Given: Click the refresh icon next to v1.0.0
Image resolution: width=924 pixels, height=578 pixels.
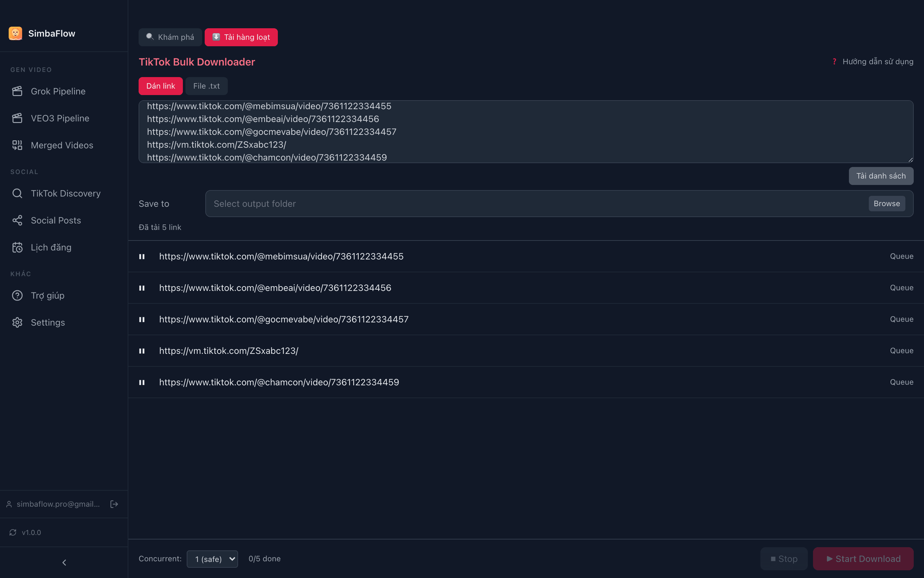Looking at the screenshot, I should click(13, 532).
